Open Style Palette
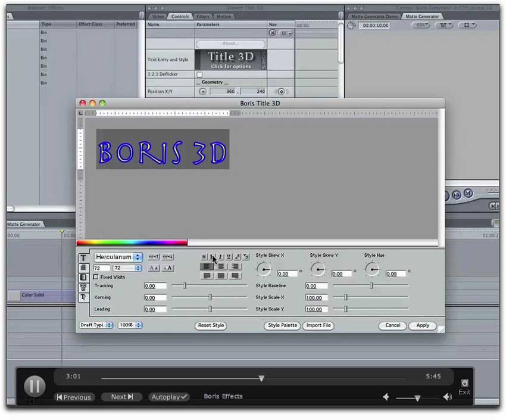This screenshot has height=420, width=506. (282, 325)
